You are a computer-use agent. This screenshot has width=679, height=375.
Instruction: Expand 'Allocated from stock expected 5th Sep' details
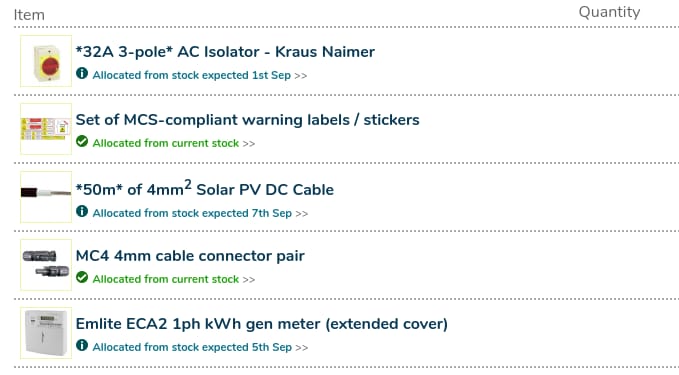(200, 347)
